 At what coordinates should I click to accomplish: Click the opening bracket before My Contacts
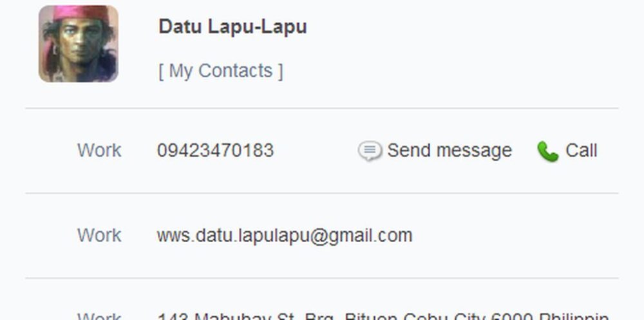[x=161, y=71]
